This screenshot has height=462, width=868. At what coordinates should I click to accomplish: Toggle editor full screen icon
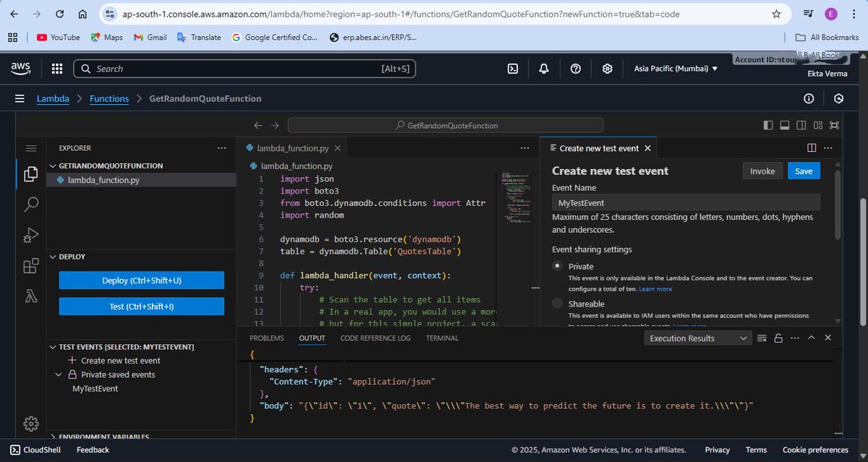pyautogui.click(x=835, y=125)
